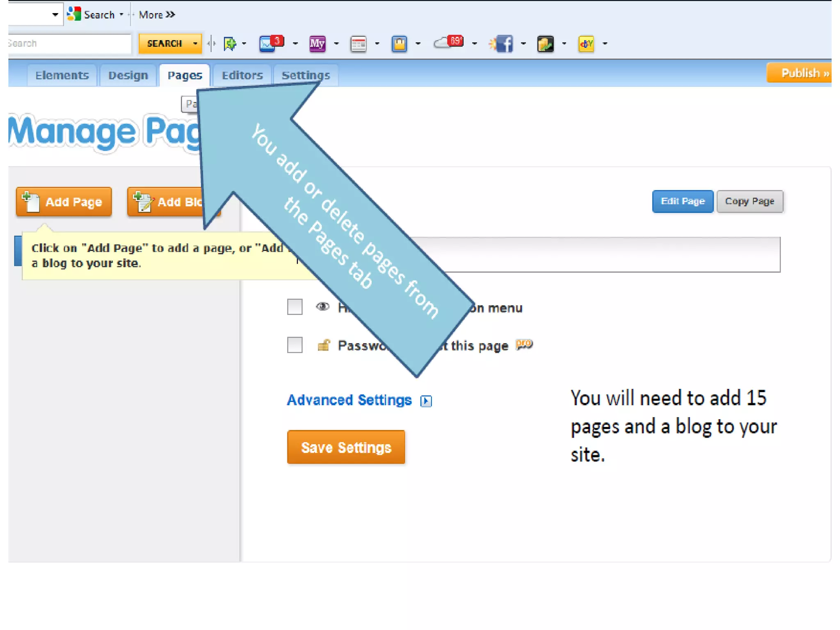
Task: Open the Design tab
Action: tap(128, 75)
